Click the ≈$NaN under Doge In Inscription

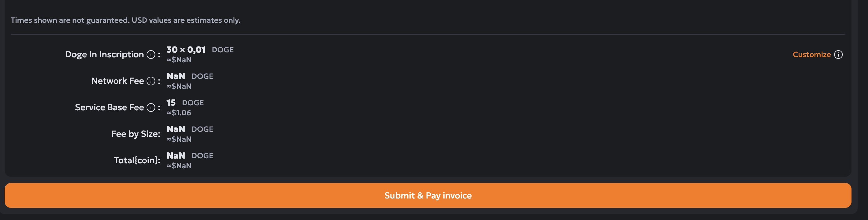click(x=179, y=60)
